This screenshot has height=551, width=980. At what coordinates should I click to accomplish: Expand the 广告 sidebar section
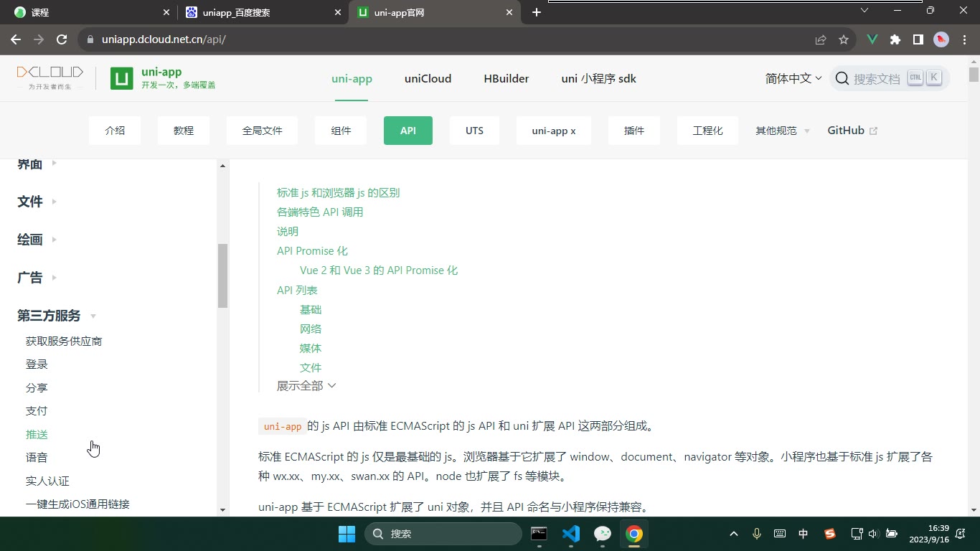pos(37,278)
